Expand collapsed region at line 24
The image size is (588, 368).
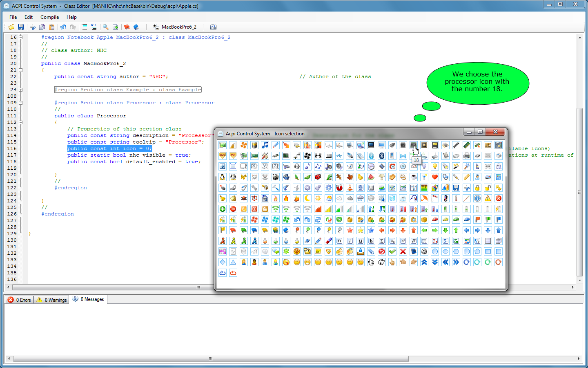pos(20,90)
